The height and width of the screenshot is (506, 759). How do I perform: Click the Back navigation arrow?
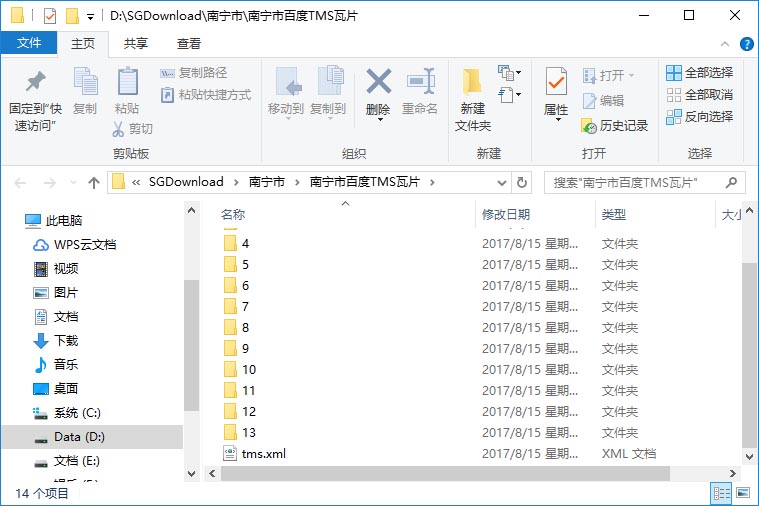(20, 183)
